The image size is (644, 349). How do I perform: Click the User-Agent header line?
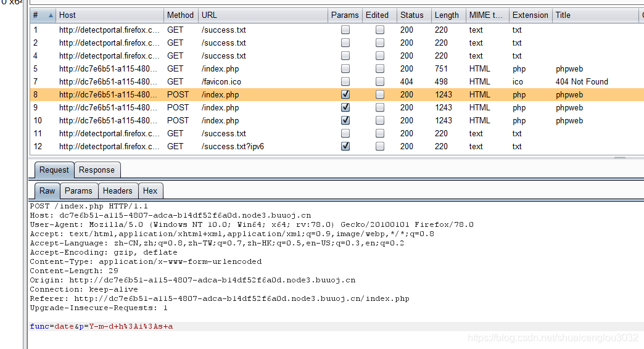(251, 224)
